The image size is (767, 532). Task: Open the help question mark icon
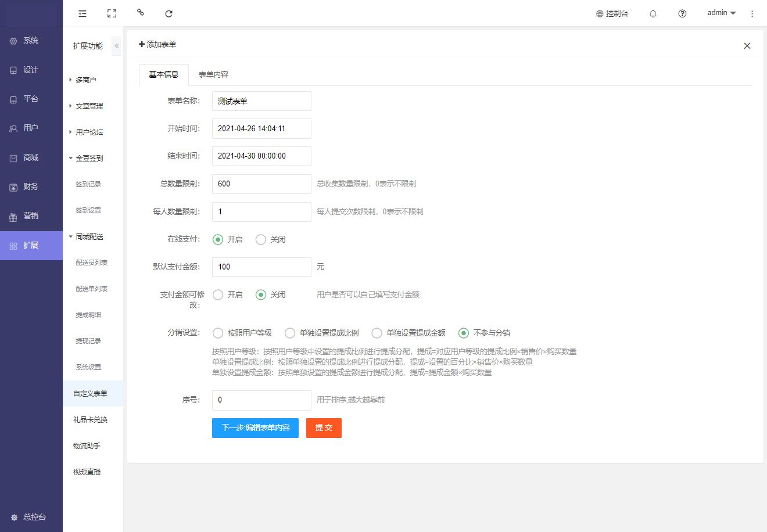(682, 13)
